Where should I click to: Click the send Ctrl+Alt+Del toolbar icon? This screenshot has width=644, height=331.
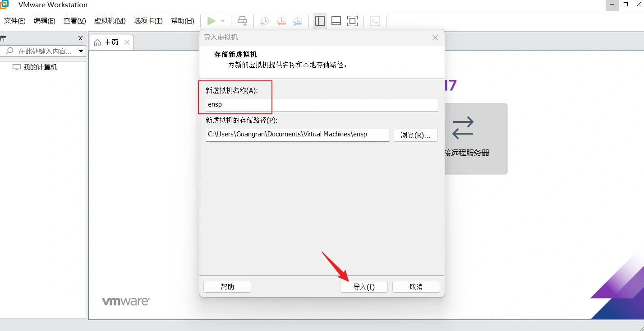243,21
